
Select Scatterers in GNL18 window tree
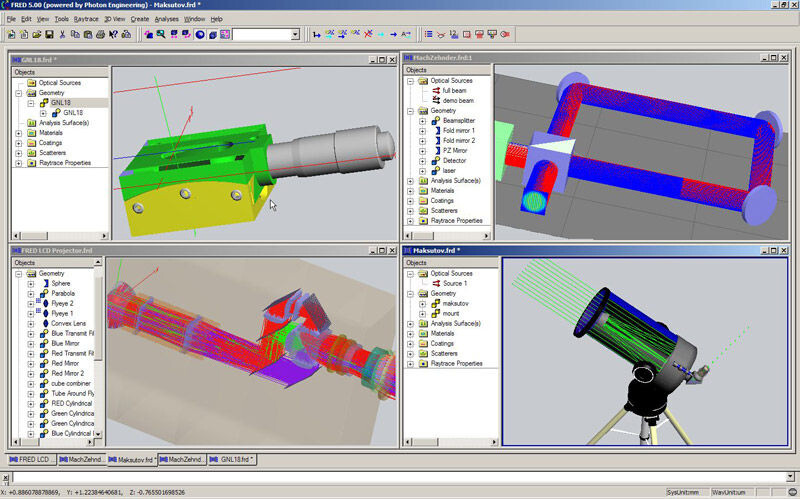53,153
